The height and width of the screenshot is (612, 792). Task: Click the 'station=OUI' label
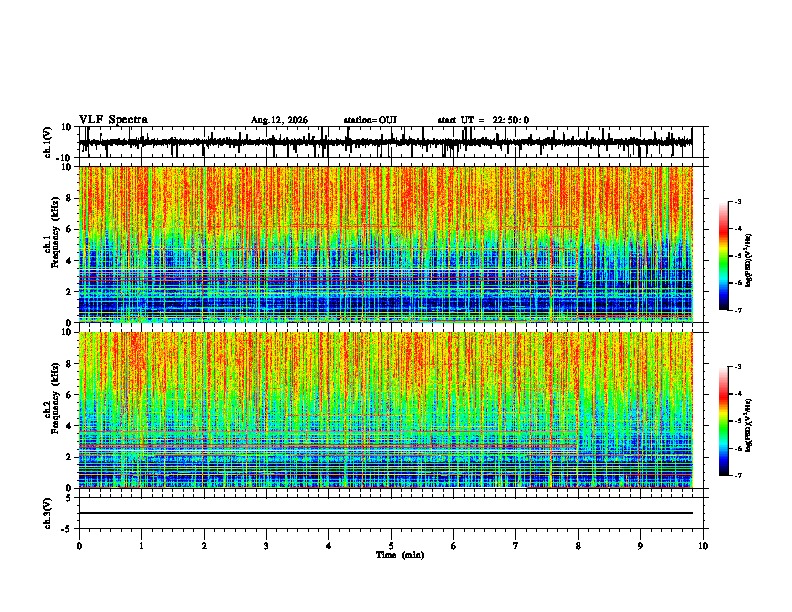point(370,120)
